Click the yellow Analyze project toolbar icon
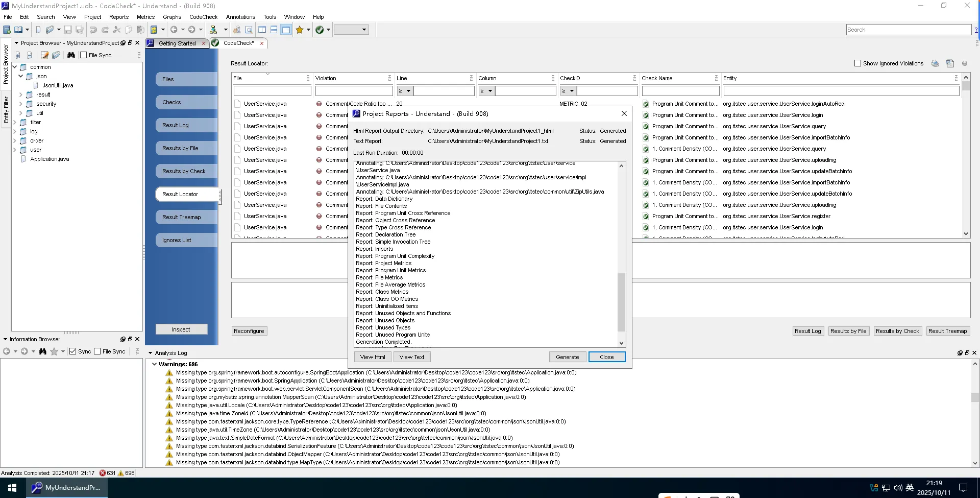This screenshot has width=980, height=498. (154, 30)
